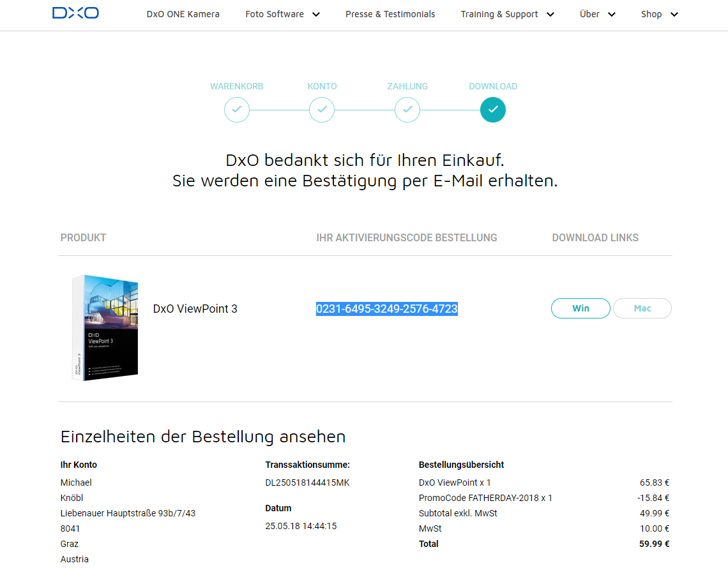Click the Warenkorb step checkmark circle
Image resolution: width=728 pixels, height=584 pixels.
coord(237,110)
